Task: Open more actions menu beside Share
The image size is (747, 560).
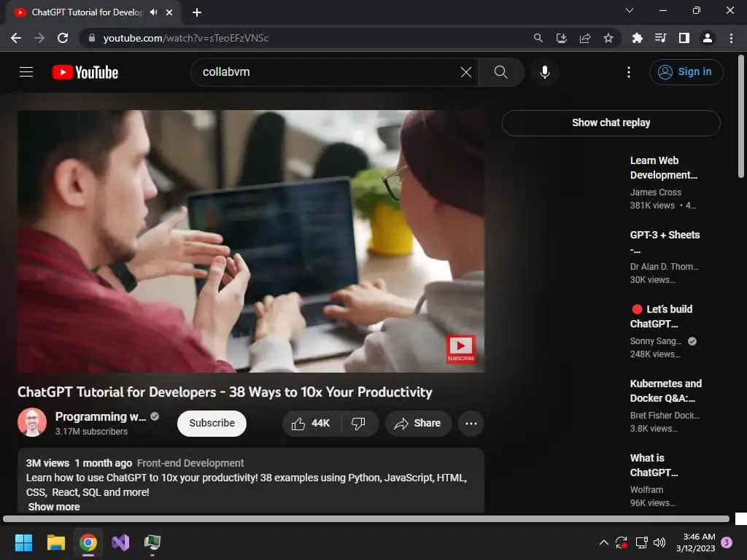Action: [471, 423]
